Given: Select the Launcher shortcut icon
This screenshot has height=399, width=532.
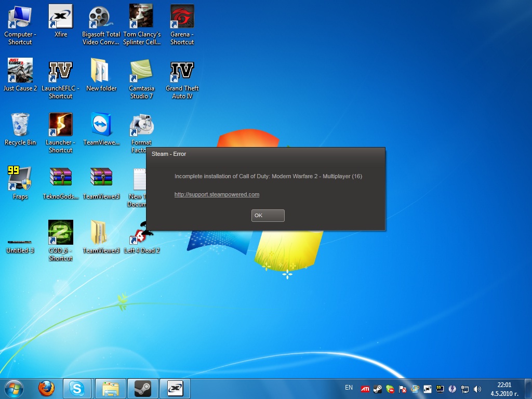Looking at the screenshot, I should [x=60, y=132].
